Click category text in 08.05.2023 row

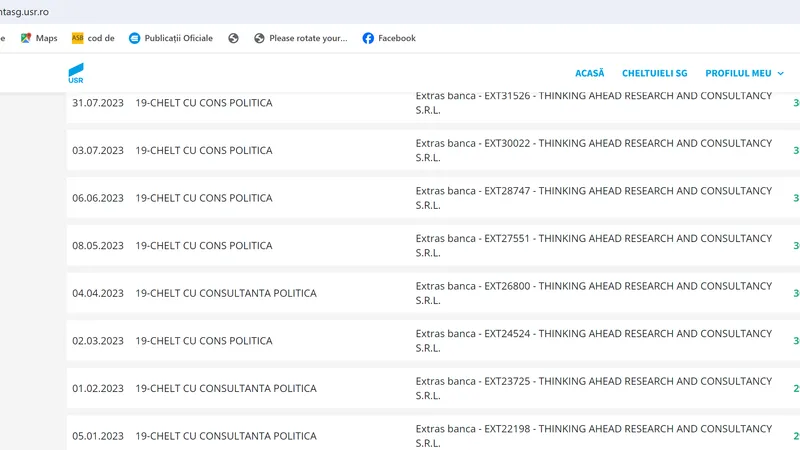[204, 245]
